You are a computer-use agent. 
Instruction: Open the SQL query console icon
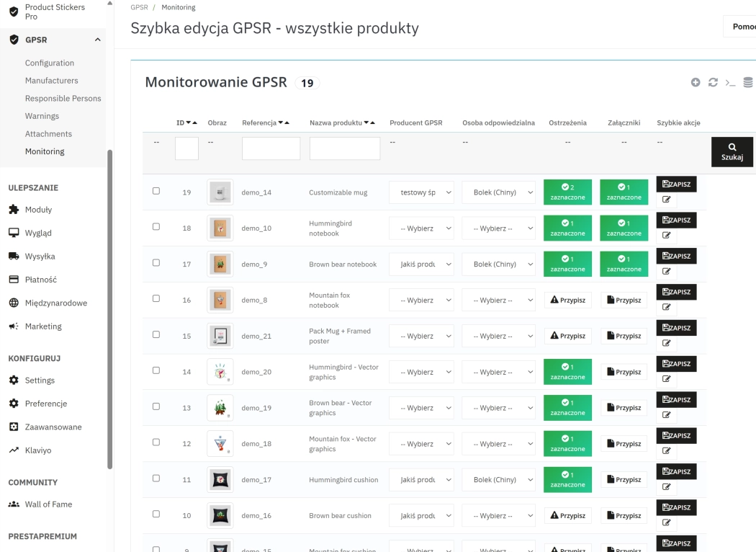point(730,82)
